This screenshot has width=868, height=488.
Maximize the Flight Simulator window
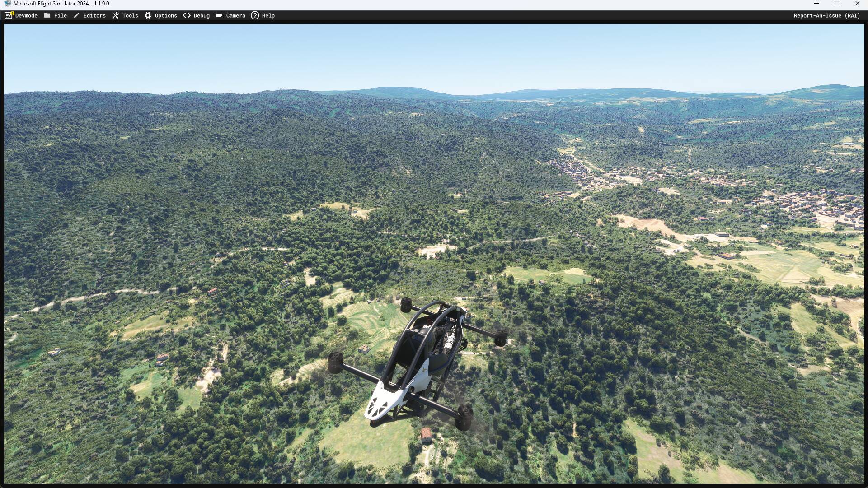pyautogui.click(x=836, y=4)
